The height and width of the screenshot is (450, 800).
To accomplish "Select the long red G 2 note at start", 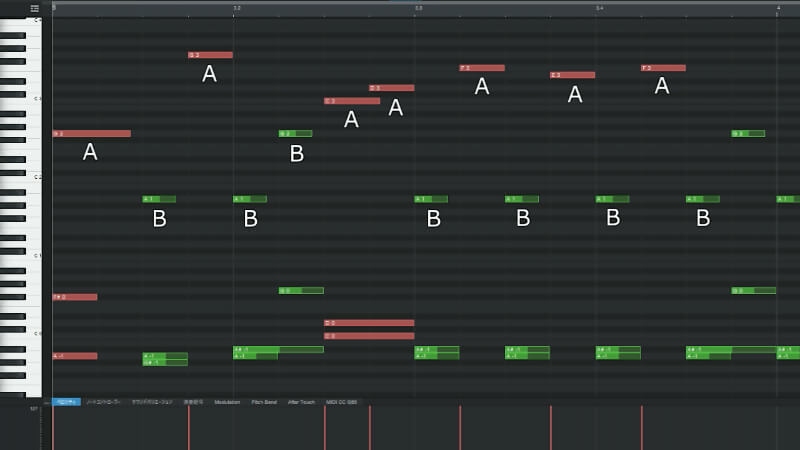I will (x=92, y=134).
